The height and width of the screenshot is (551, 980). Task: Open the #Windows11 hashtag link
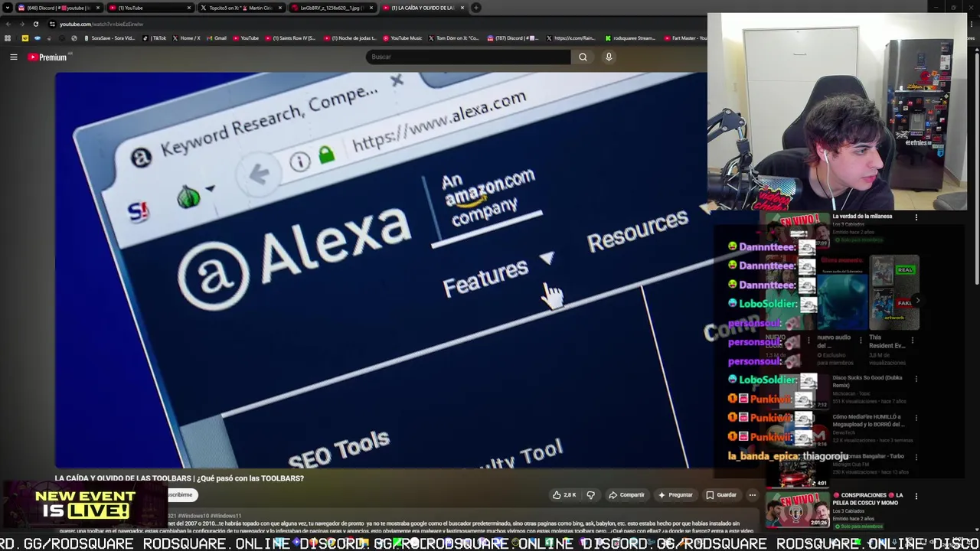(227, 516)
